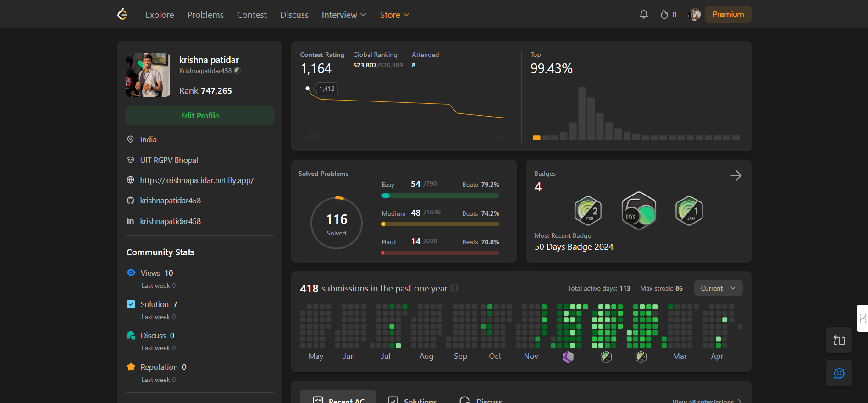Click the 'UIT RGPV Bhopal' text
Viewport: 868px width, 403px height.
(169, 160)
